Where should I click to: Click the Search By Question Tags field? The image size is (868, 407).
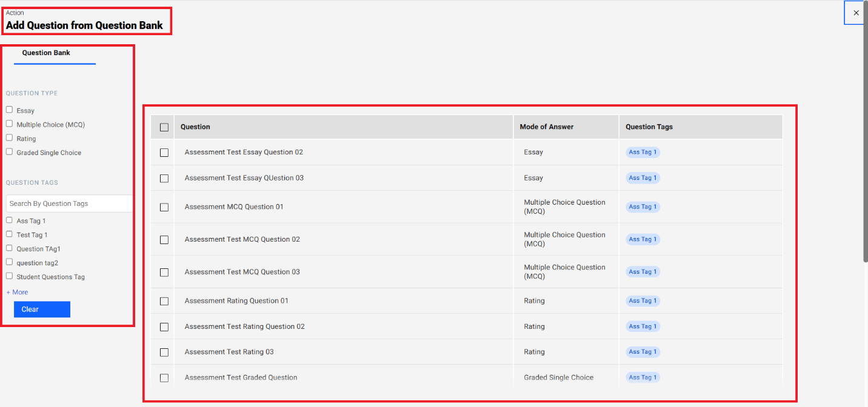[69, 203]
